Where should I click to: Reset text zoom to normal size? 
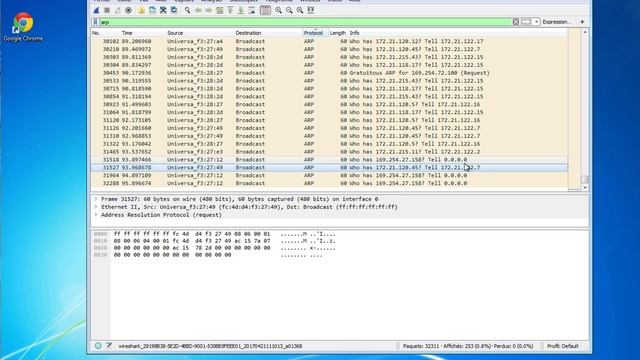point(300,10)
